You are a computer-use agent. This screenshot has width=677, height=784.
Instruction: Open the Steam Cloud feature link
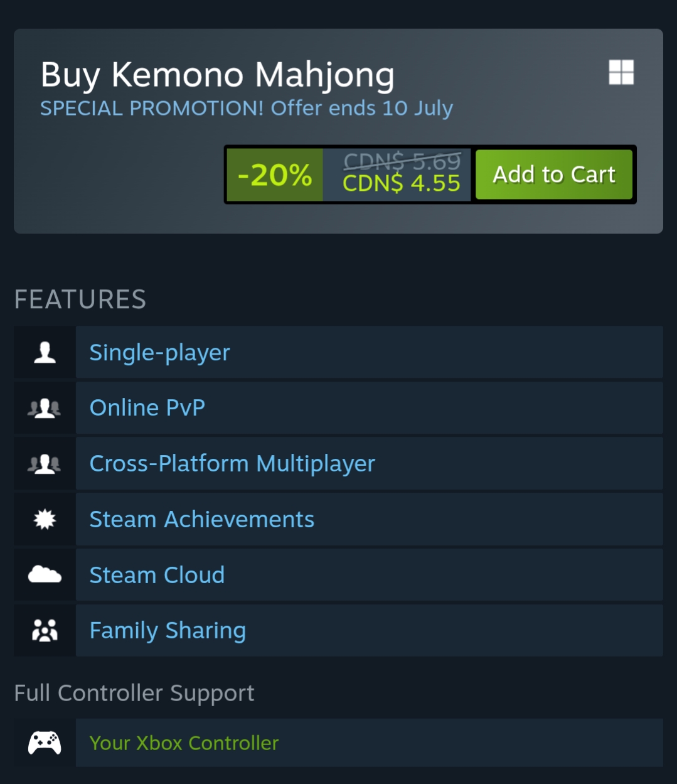click(x=157, y=575)
